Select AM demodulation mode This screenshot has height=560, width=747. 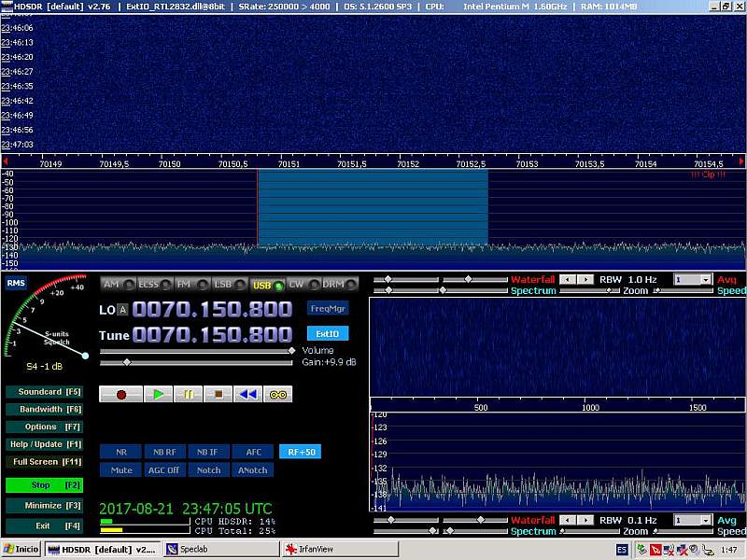117,284
